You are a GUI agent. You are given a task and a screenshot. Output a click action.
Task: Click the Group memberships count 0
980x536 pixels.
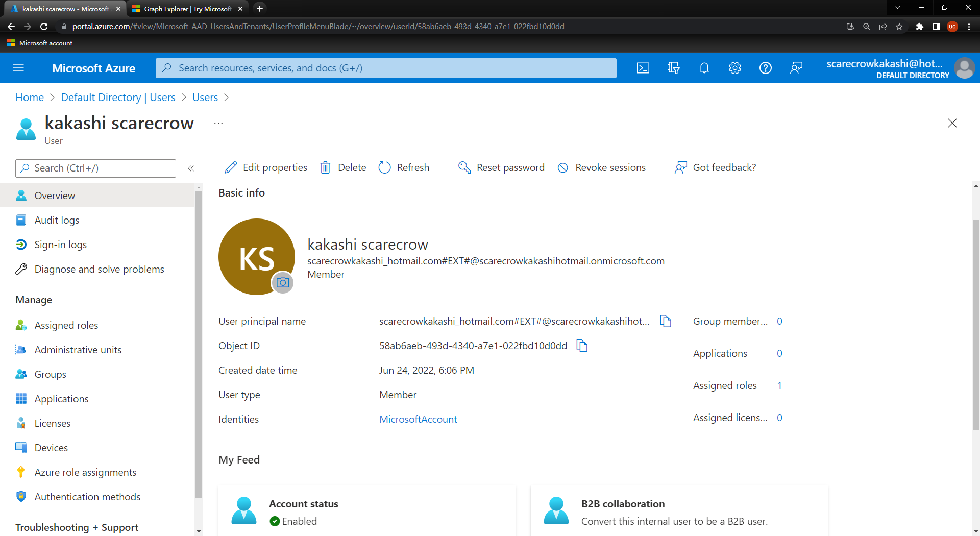(x=779, y=321)
